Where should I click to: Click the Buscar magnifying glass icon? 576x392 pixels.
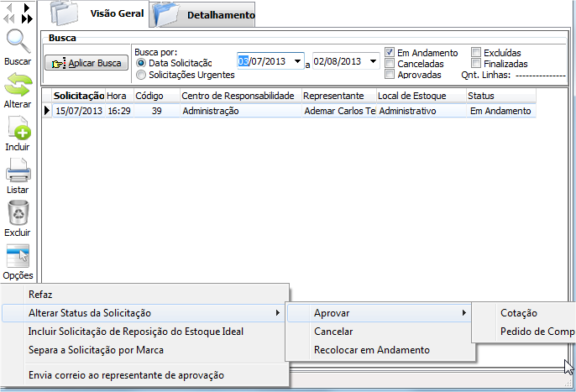(x=18, y=42)
